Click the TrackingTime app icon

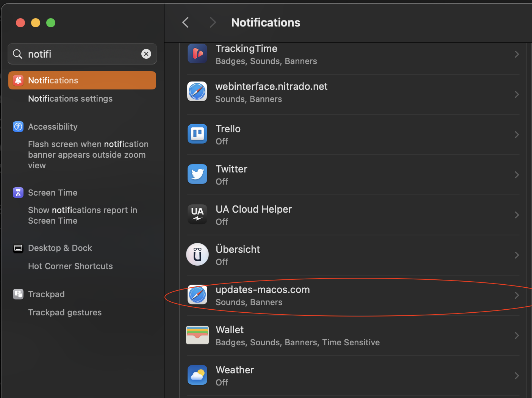point(197,53)
